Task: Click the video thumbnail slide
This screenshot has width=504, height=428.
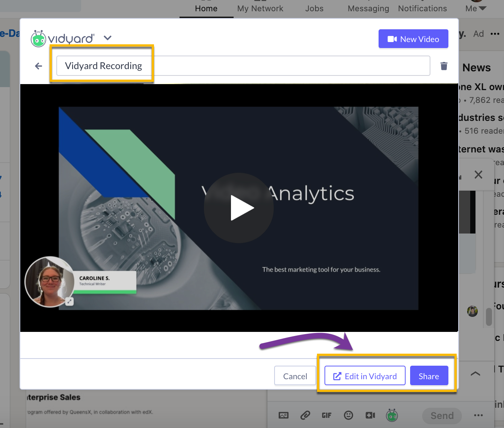Action: [238, 208]
